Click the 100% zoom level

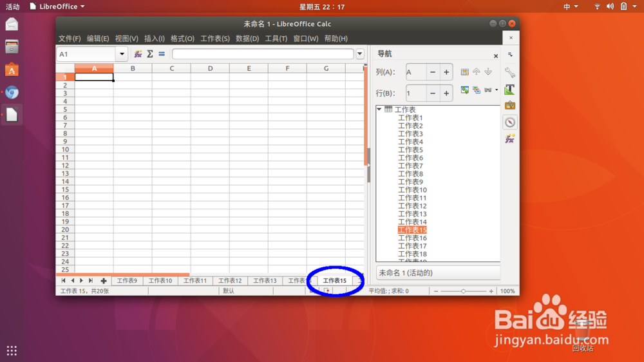click(507, 291)
